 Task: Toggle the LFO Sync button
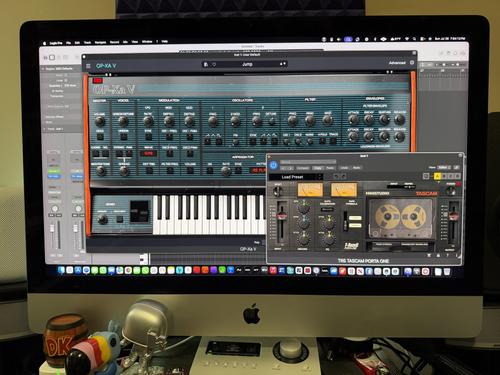(x=149, y=137)
